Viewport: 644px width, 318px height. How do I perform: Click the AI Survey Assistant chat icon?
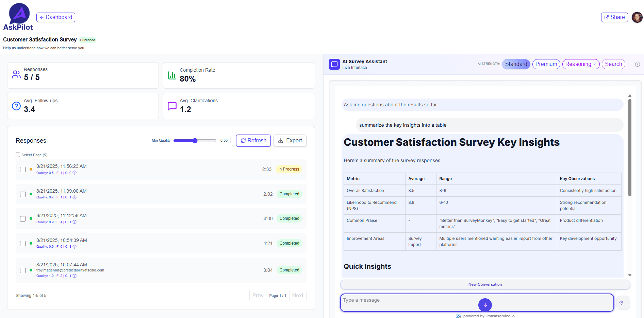(x=334, y=64)
